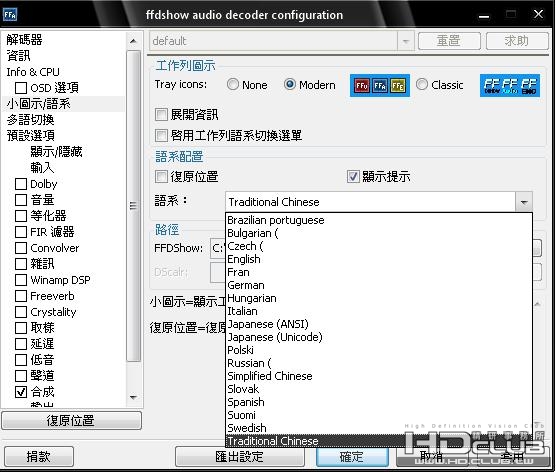Enable the OSD 選項 checkbox
Image resolution: width=556 pixels, height=472 pixels.
tap(21, 88)
